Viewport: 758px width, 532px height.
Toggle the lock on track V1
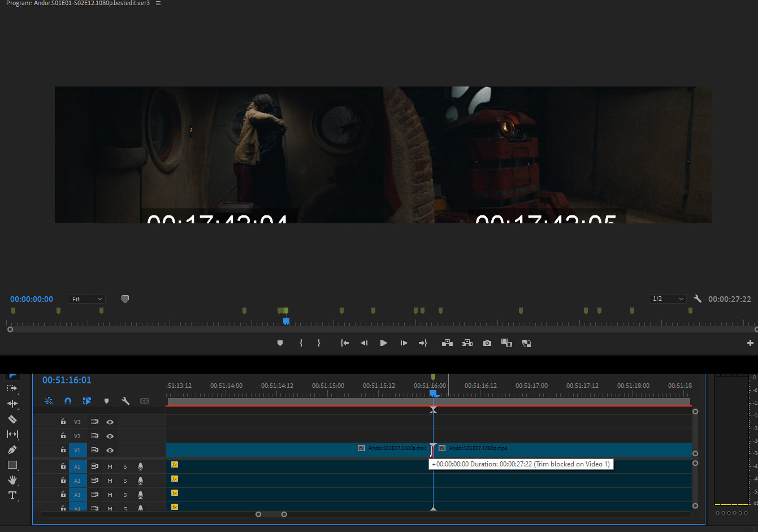tap(63, 450)
